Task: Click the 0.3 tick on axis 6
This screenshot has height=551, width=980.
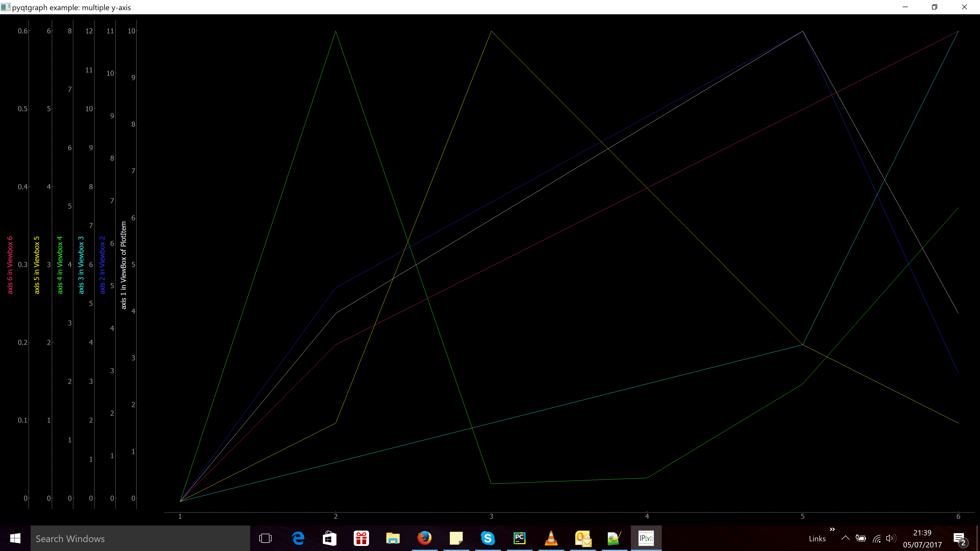Action: (x=22, y=265)
